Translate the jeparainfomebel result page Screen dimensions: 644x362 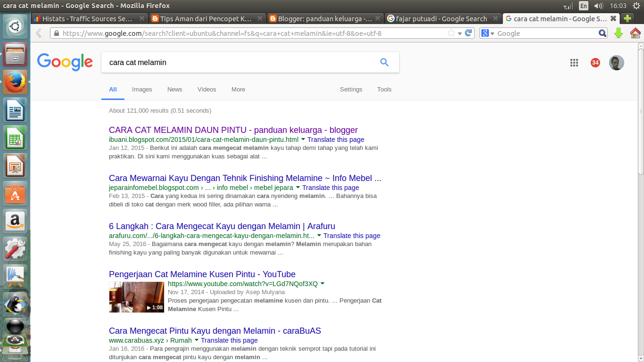tap(330, 188)
